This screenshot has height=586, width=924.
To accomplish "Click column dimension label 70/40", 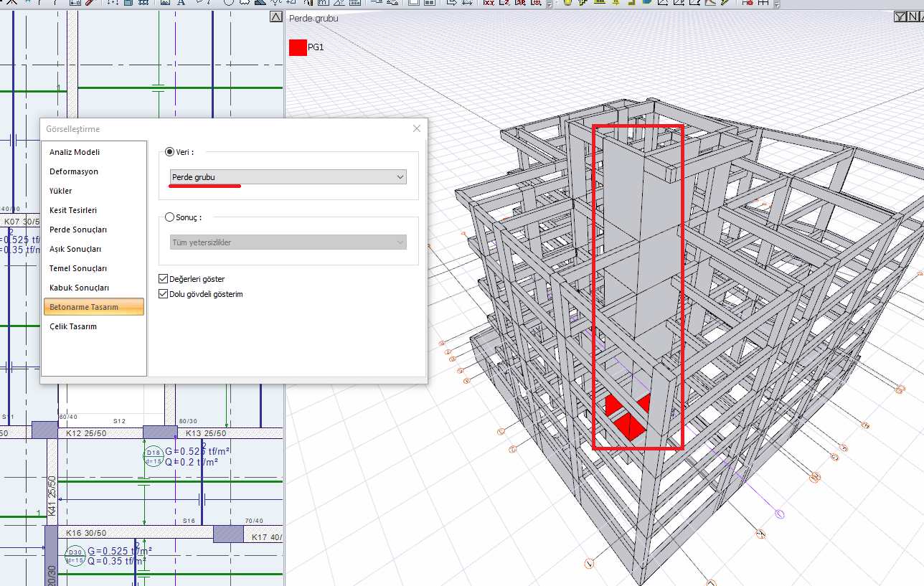I will 254,521.
